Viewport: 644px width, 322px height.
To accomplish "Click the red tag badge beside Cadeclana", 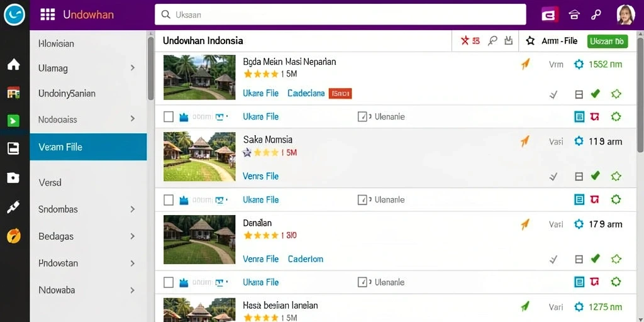I will [x=340, y=94].
